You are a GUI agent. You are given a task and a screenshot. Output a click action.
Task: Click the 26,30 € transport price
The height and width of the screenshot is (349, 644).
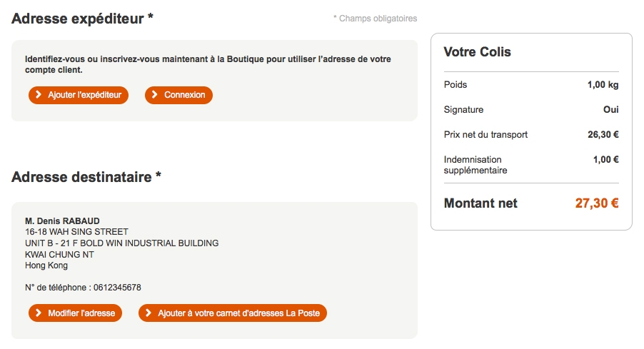point(602,134)
